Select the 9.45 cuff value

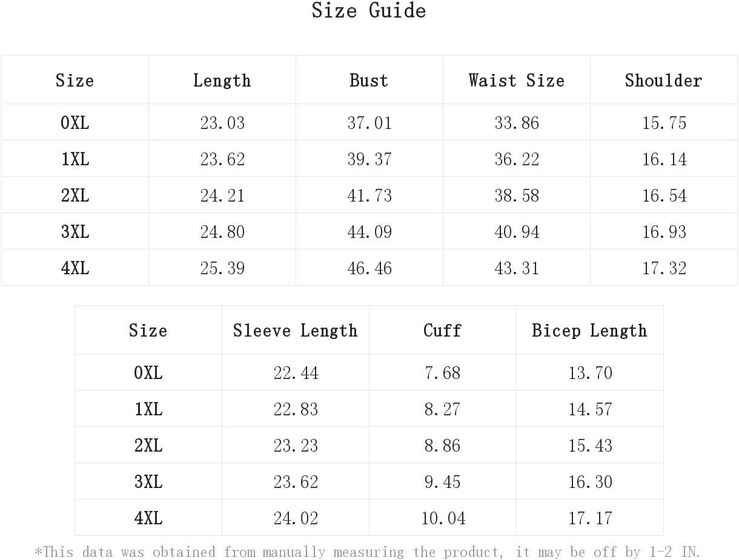tap(442, 482)
